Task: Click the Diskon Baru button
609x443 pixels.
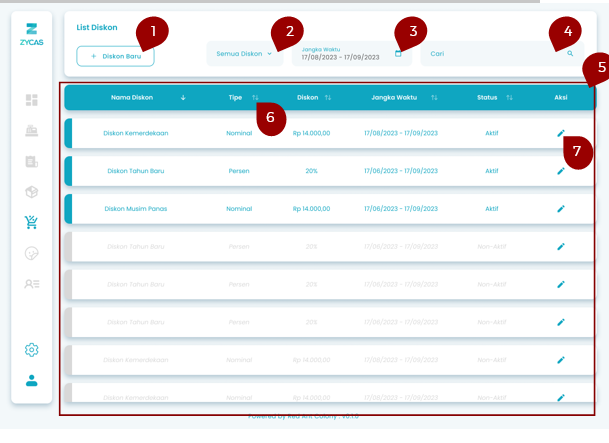Action: coord(115,57)
